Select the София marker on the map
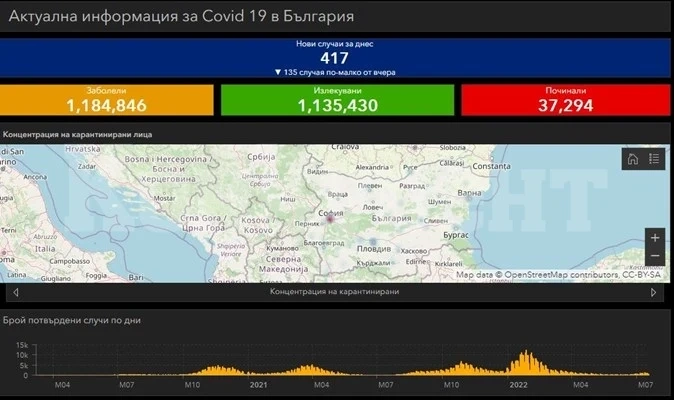This screenshot has height=400, width=674. point(330,220)
